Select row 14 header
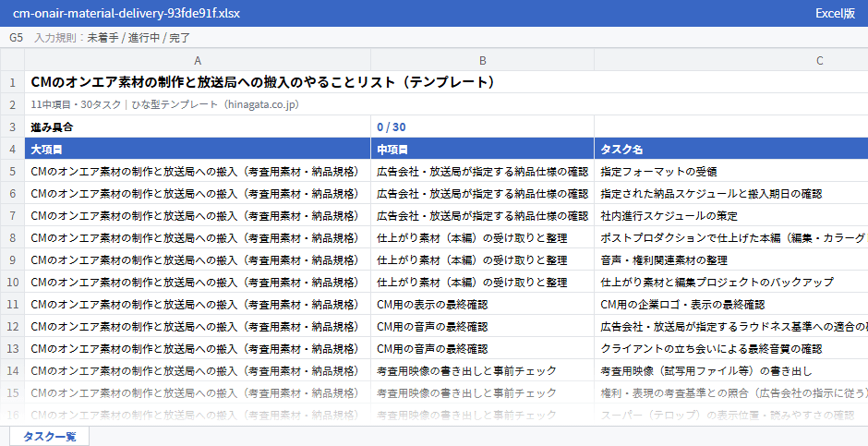This screenshot has height=446, width=868. [12, 371]
